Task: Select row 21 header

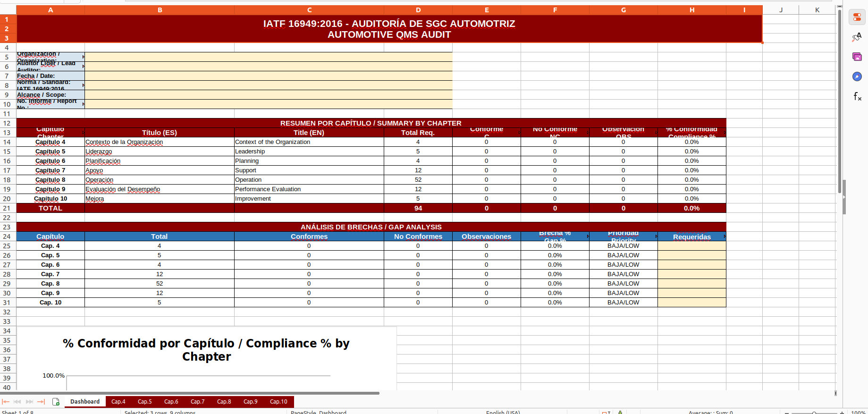Action: (x=7, y=208)
